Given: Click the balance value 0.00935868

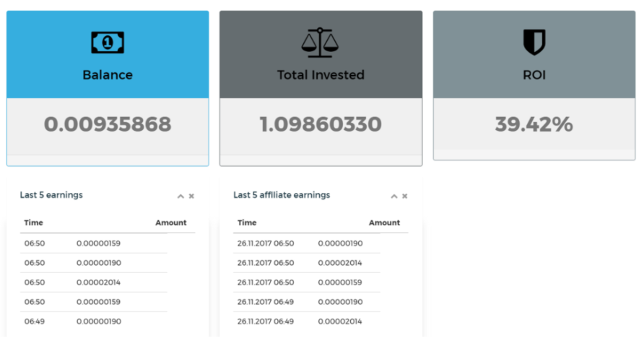Looking at the screenshot, I should pyautogui.click(x=108, y=124).
